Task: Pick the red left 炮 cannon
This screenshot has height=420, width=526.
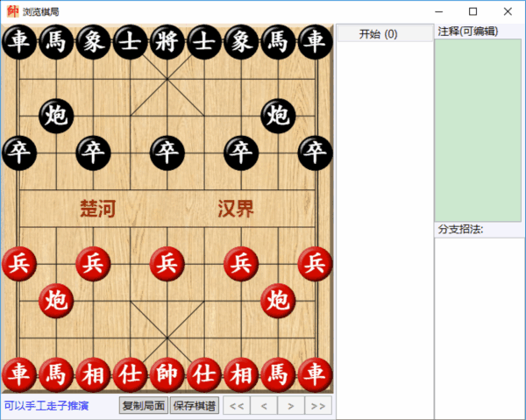Action: pyautogui.click(x=56, y=301)
